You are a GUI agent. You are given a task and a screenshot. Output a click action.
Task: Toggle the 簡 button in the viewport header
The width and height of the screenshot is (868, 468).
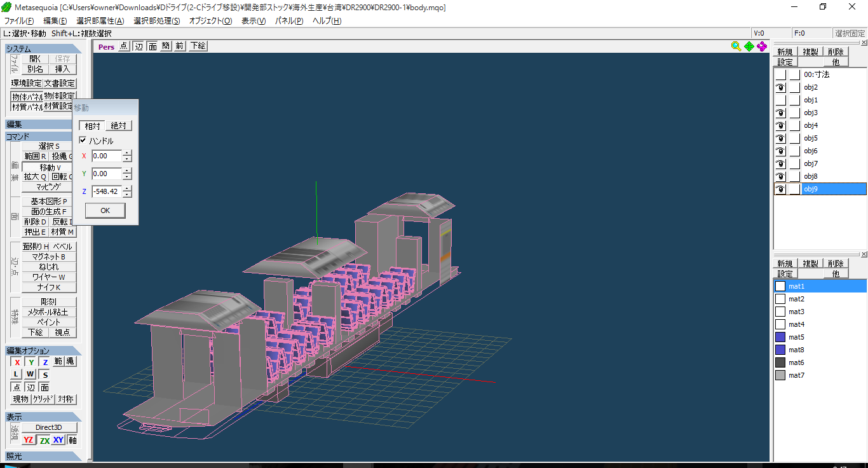pyautogui.click(x=166, y=46)
